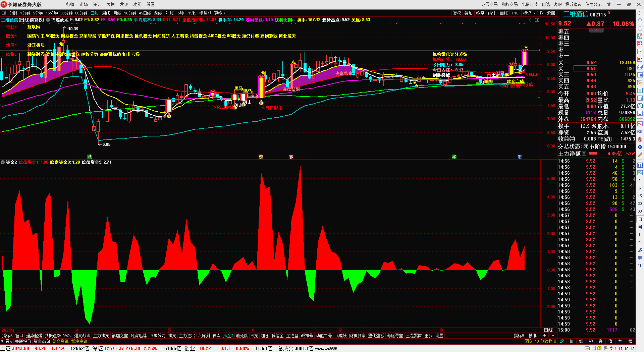Image resolution: width=644 pixels, height=352 pixels.
Task: Click the red-green signal tray icon
Action: (x=611, y=348)
